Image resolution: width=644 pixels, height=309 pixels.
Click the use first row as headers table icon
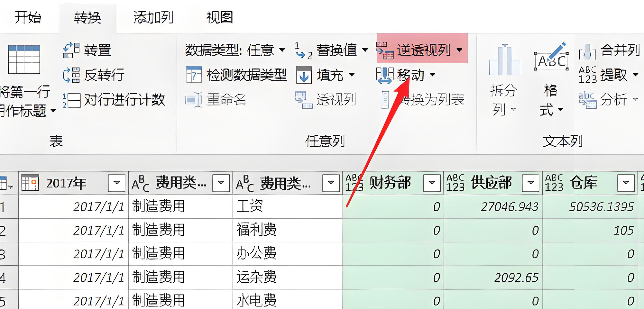(x=24, y=59)
